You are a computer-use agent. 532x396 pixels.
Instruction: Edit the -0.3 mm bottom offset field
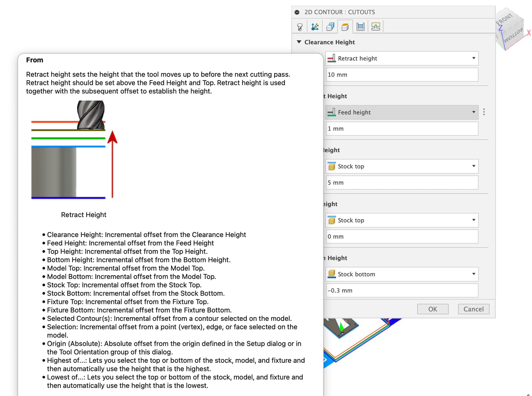402,291
